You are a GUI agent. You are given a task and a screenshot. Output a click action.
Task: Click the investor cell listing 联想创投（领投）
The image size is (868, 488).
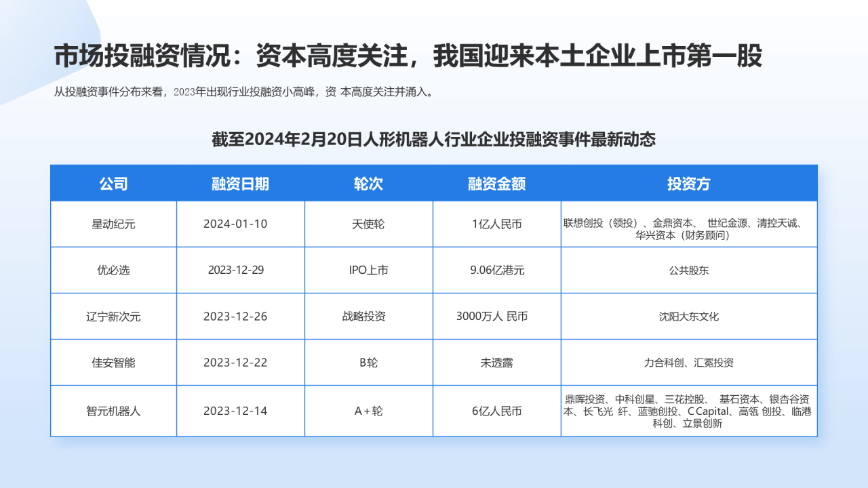click(x=689, y=224)
